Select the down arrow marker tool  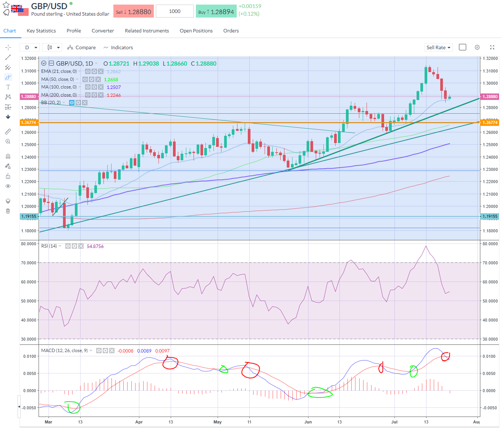pos(8,117)
